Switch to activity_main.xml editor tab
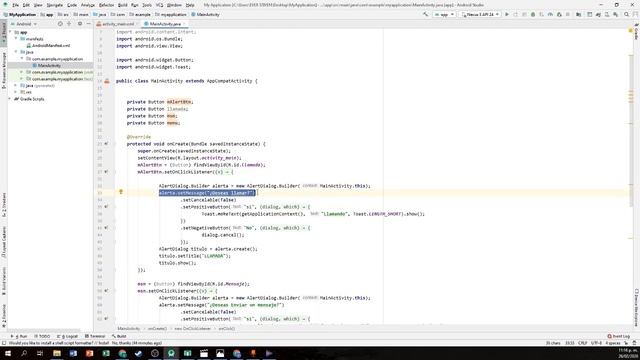 (x=118, y=24)
